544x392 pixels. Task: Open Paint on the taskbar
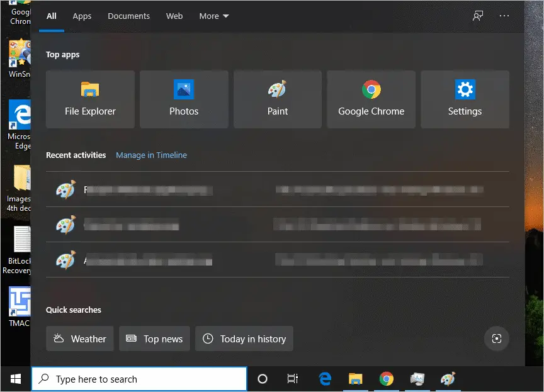coord(448,379)
